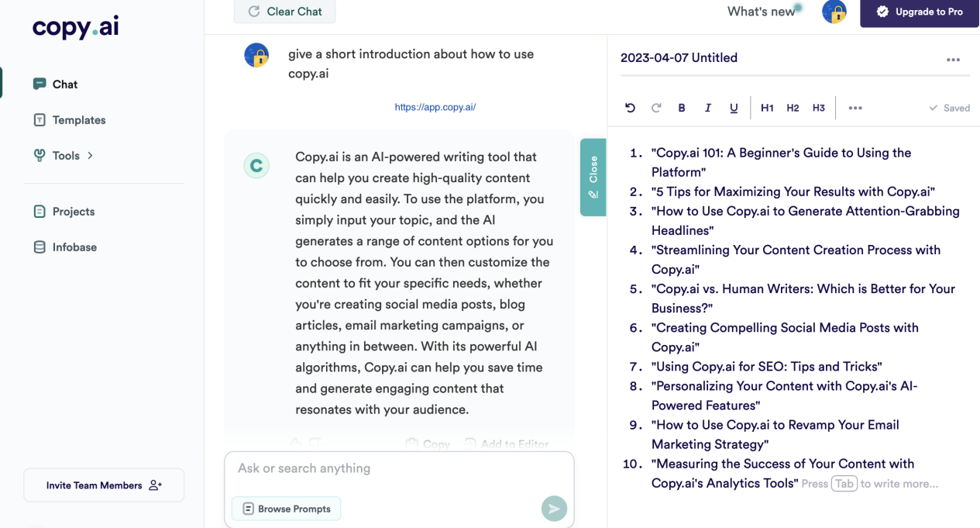Screen dimensions: 980x528
Task: Toggle bold formatting in the editor
Action: click(682, 108)
